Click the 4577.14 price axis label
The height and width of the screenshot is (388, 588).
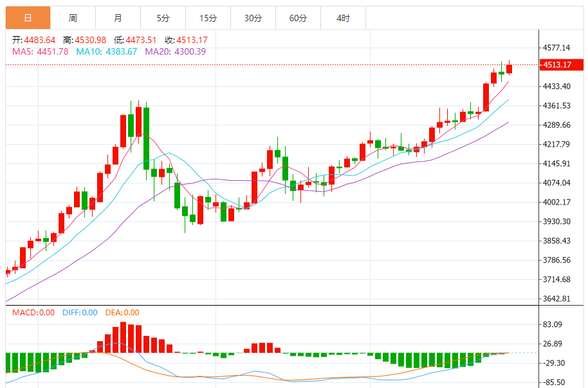pyautogui.click(x=556, y=48)
